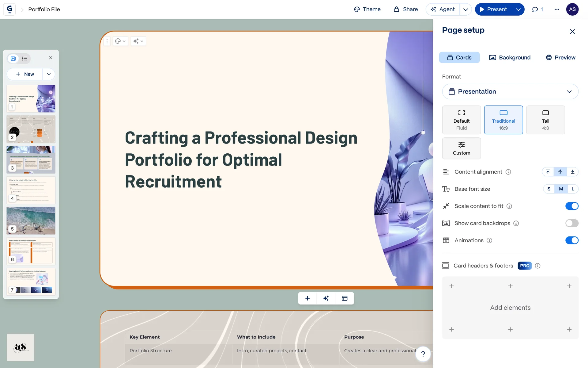Turn off Animations toggle
The height and width of the screenshot is (368, 588).
[x=571, y=240]
